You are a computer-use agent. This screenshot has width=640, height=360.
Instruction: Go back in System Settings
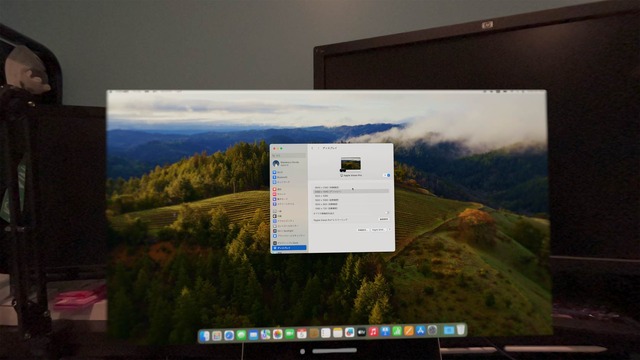(x=312, y=148)
